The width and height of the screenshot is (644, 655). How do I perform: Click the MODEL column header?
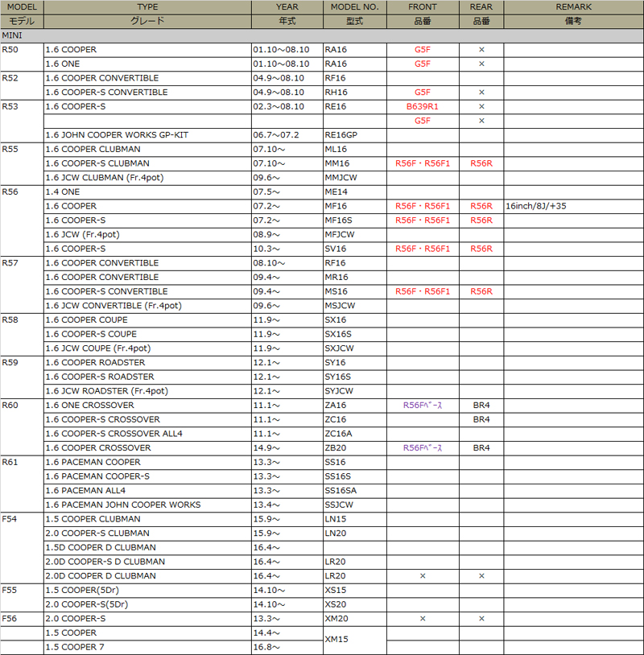(x=22, y=7)
